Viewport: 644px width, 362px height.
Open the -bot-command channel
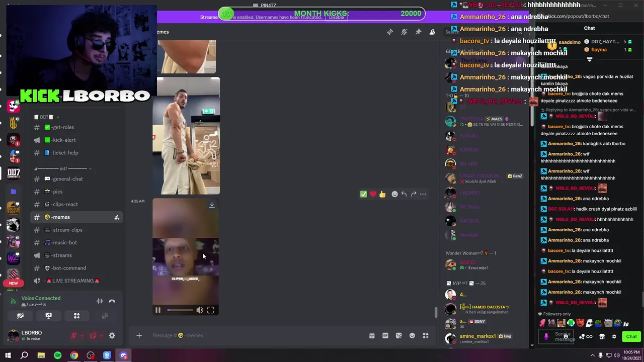point(76,268)
